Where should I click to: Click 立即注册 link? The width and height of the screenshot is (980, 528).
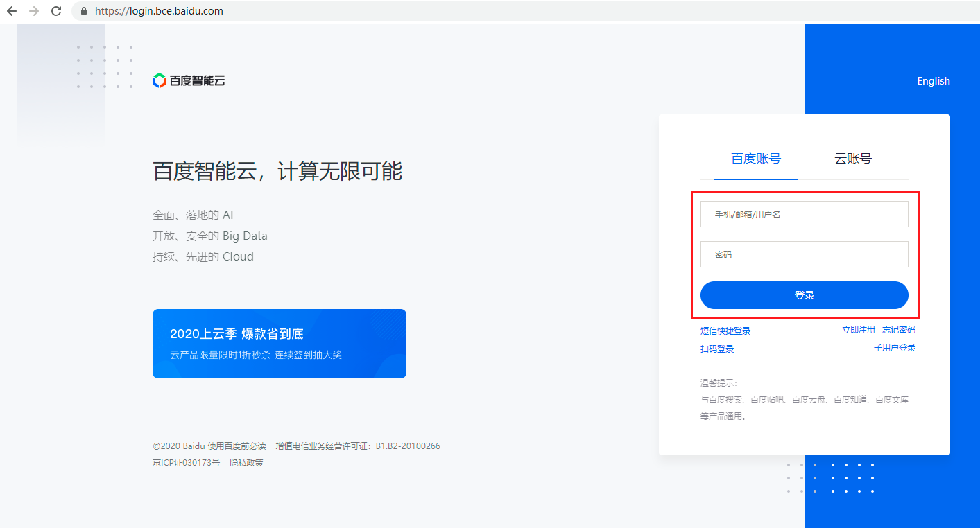pyautogui.click(x=859, y=330)
